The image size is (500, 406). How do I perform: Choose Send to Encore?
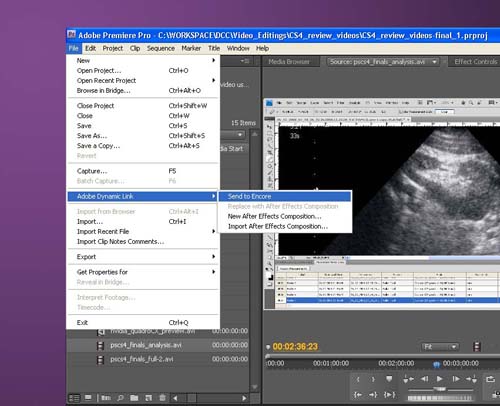285,196
